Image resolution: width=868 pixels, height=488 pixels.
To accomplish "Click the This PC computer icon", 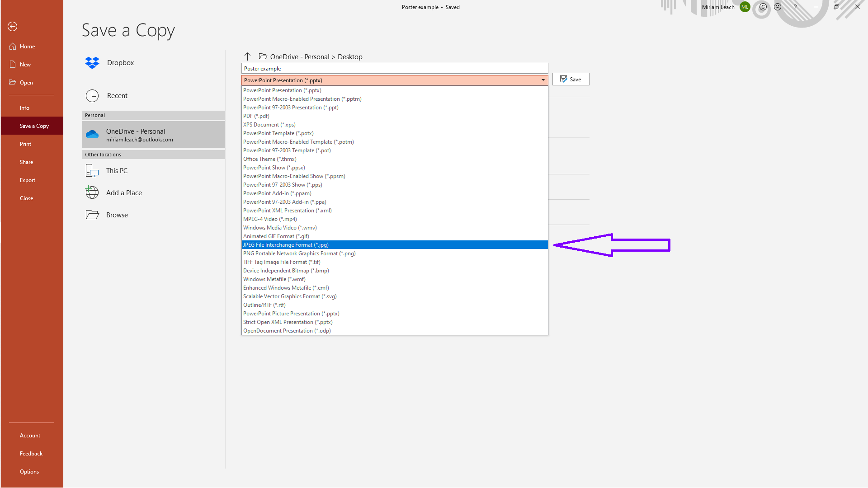I will (92, 171).
